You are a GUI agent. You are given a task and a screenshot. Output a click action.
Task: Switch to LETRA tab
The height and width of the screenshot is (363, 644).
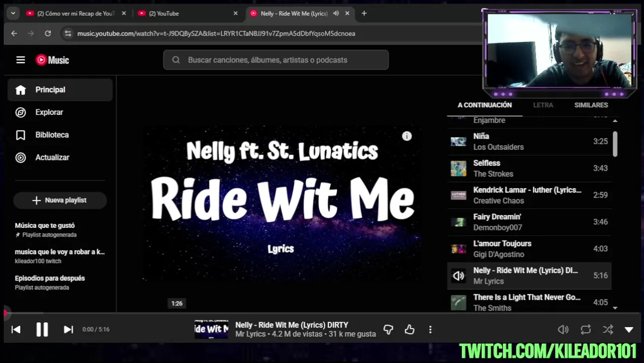543,105
